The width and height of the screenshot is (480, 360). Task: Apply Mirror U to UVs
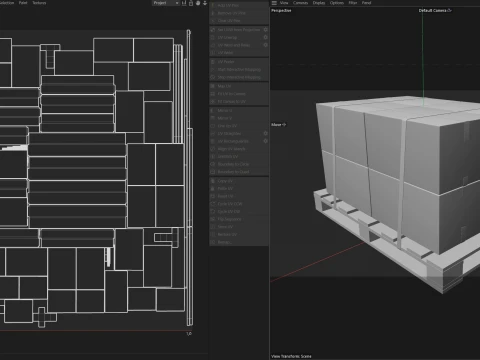(239, 110)
